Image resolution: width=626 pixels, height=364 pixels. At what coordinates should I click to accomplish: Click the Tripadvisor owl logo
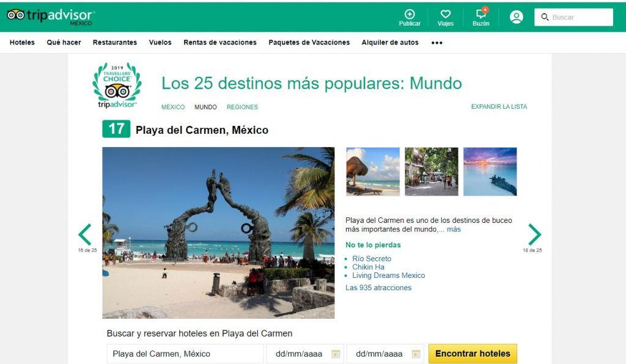pos(16,15)
